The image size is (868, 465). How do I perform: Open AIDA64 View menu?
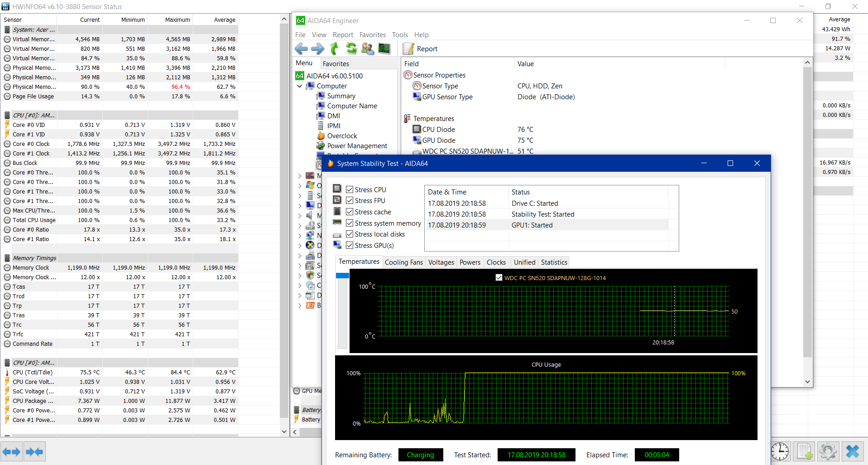(319, 35)
